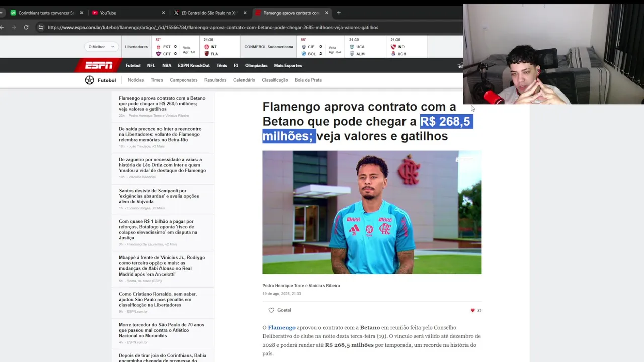Open the NFL menu item
The width and height of the screenshot is (644, 362).
pos(151,65)
